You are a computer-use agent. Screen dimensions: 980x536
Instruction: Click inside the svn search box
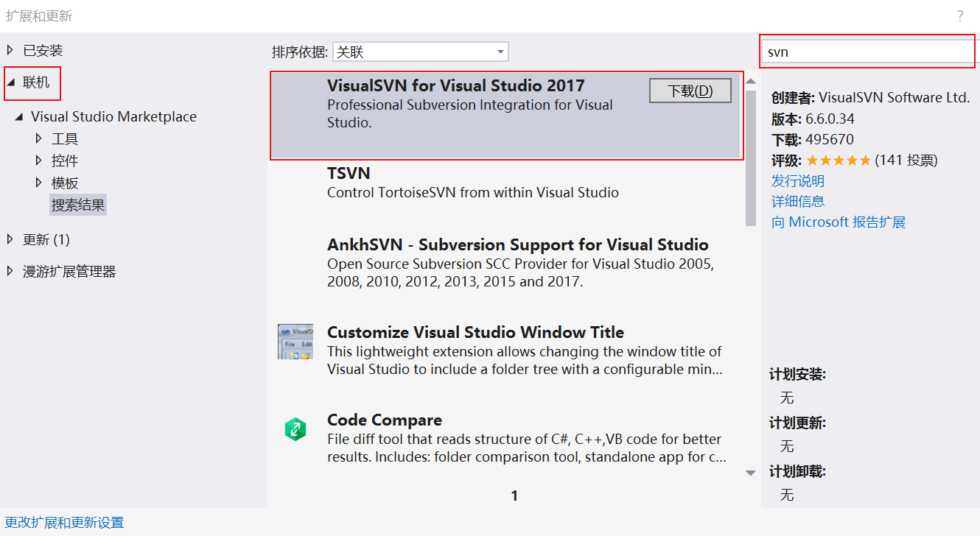866,52
